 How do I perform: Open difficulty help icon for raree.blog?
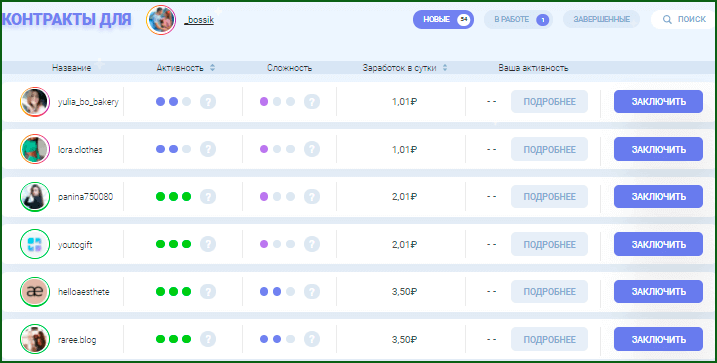pyautogui.click(x=312, y=339)
